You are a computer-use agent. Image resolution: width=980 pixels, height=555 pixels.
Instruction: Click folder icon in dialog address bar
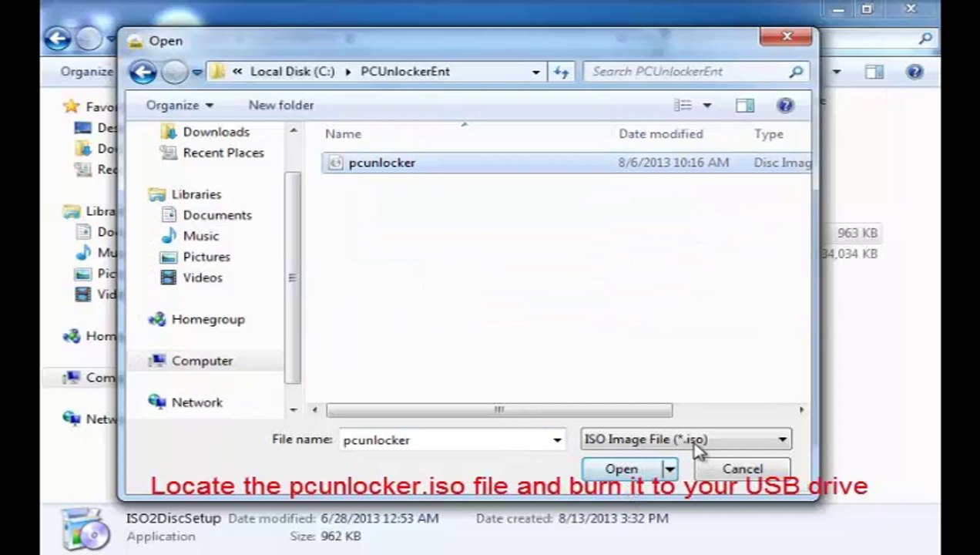pyautogui.click(x=219, y=72)
